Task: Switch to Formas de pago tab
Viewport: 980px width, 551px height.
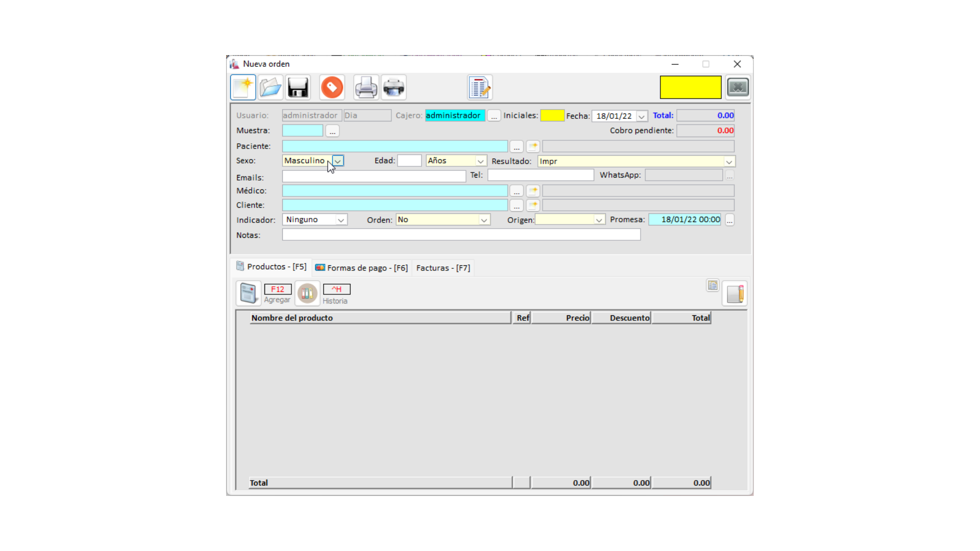Action: (362, 268)
